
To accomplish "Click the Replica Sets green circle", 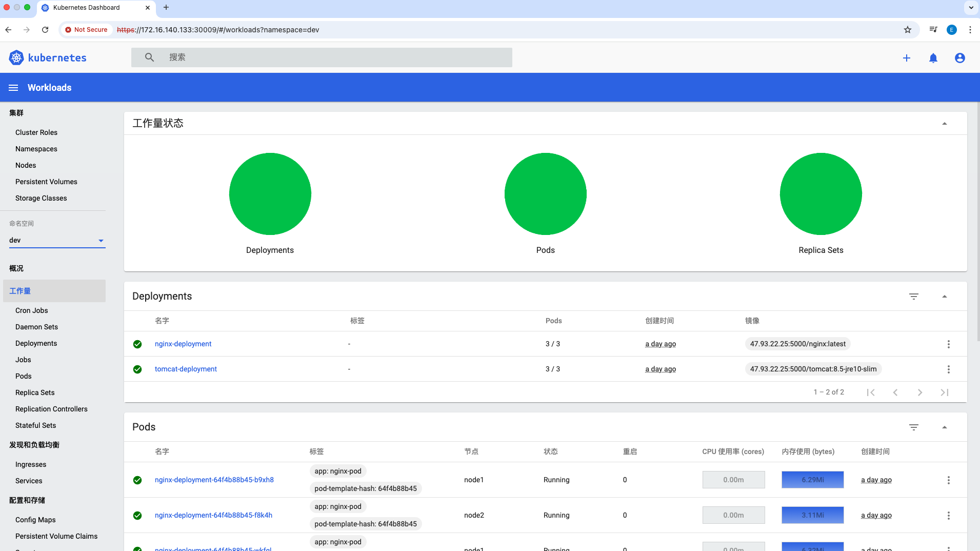I will [x=821, y=194].
